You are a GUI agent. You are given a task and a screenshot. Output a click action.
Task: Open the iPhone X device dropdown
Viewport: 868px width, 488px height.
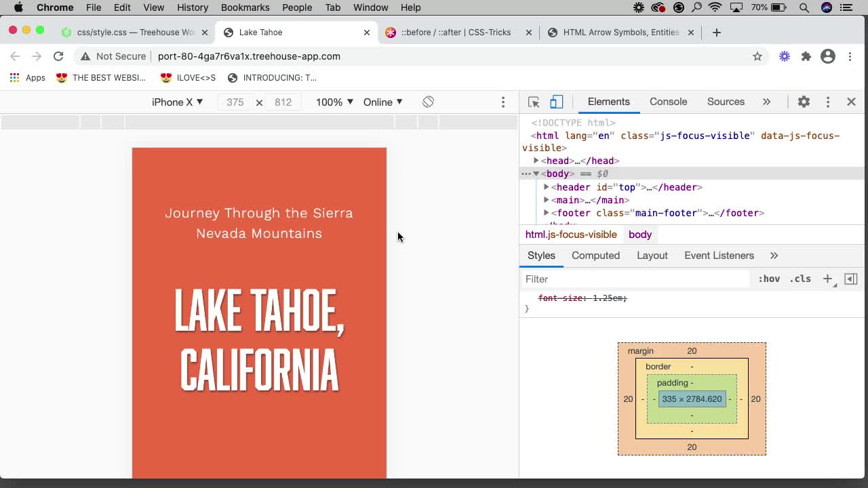point(178,102)
